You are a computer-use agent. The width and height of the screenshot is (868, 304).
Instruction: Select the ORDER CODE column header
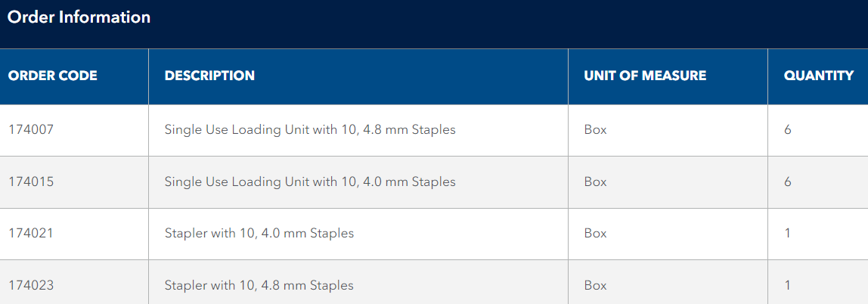click(x=53, y=76)
